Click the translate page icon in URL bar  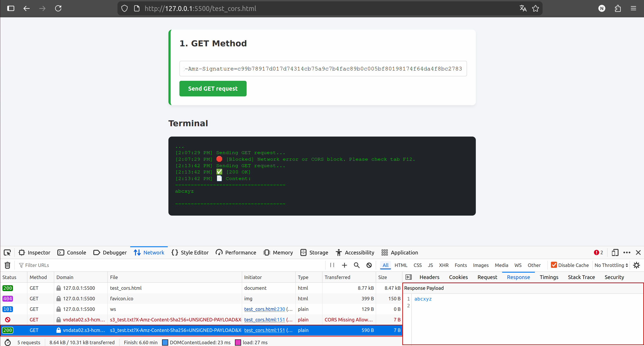pyautogui.click(x=523, y=9)
